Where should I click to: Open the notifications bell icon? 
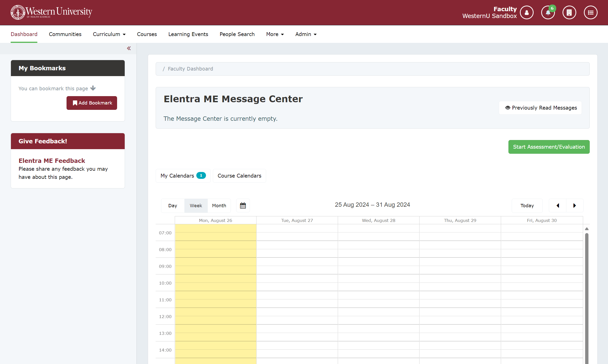coord(548,13)
